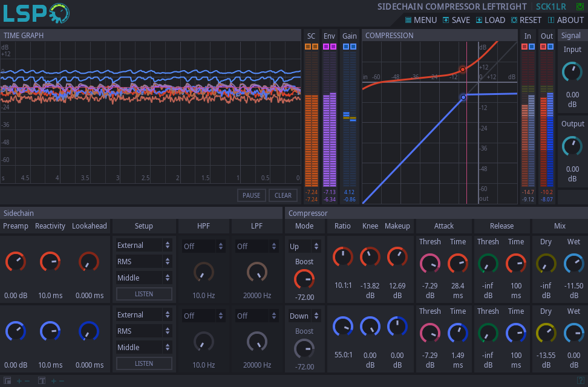This screenshot has width=588, height=387.
Task: Open External dropdown in blue-knob channel row
Action: click(144, 314)
